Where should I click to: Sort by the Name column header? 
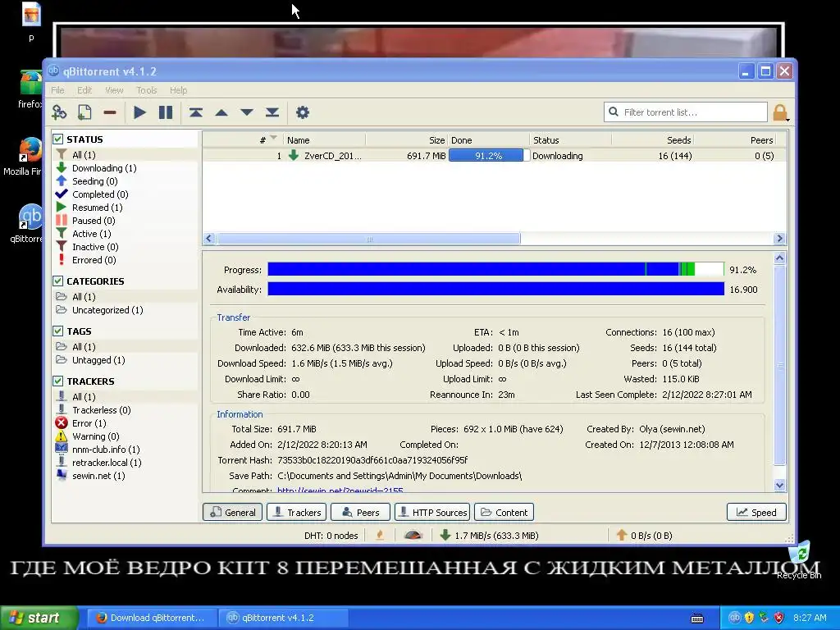pyautogui.click(x=323, y=139)
